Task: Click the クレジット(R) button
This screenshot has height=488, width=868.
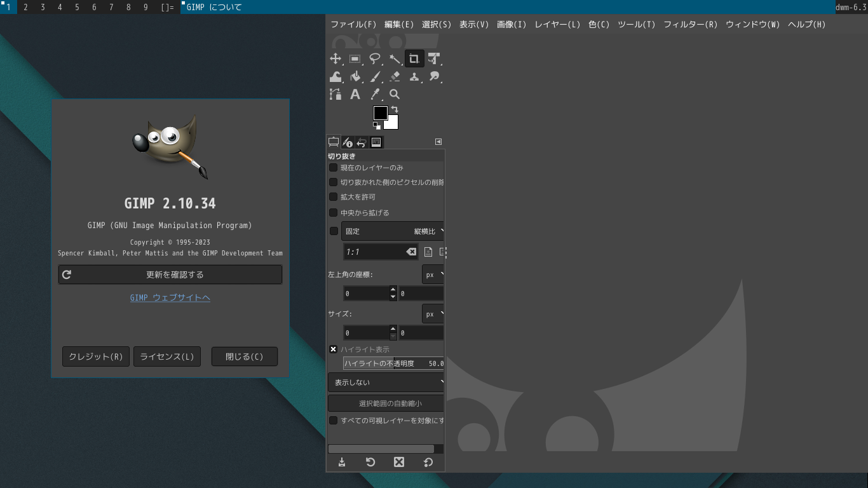Action: 96,356
